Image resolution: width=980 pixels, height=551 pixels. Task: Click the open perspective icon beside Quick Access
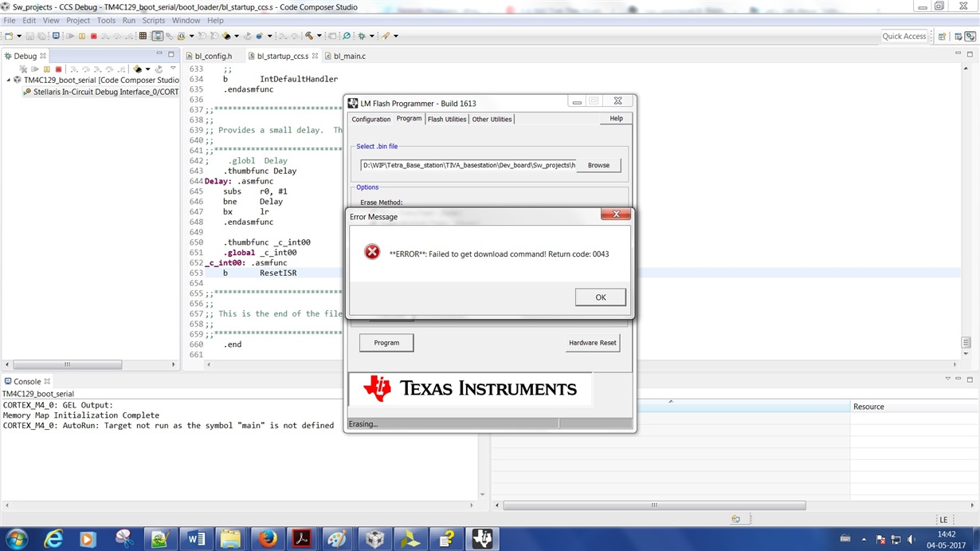[942, 36]
